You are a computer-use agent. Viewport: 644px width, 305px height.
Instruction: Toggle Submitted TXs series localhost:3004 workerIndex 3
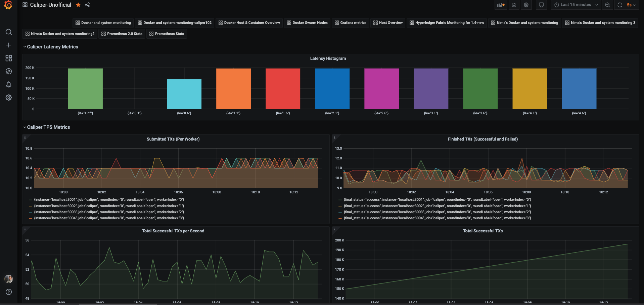(x=109, y=218)
